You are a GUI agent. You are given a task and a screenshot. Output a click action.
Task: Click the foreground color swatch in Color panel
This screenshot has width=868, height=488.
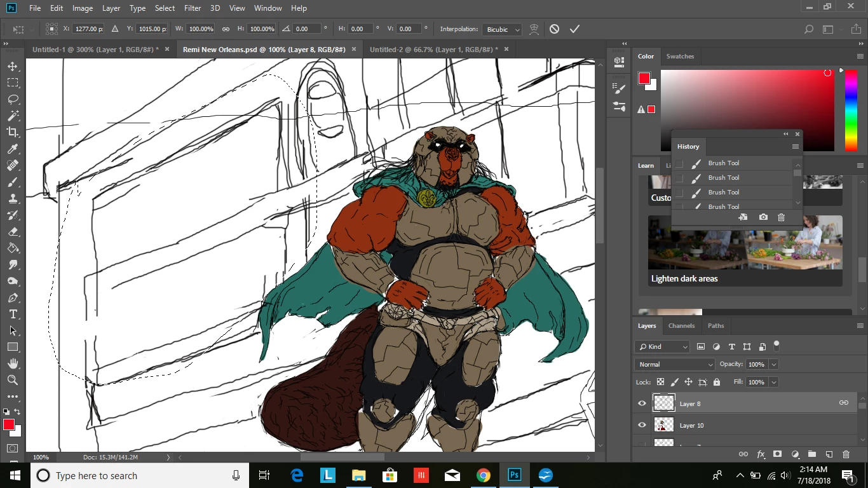[x=644, y=78]
